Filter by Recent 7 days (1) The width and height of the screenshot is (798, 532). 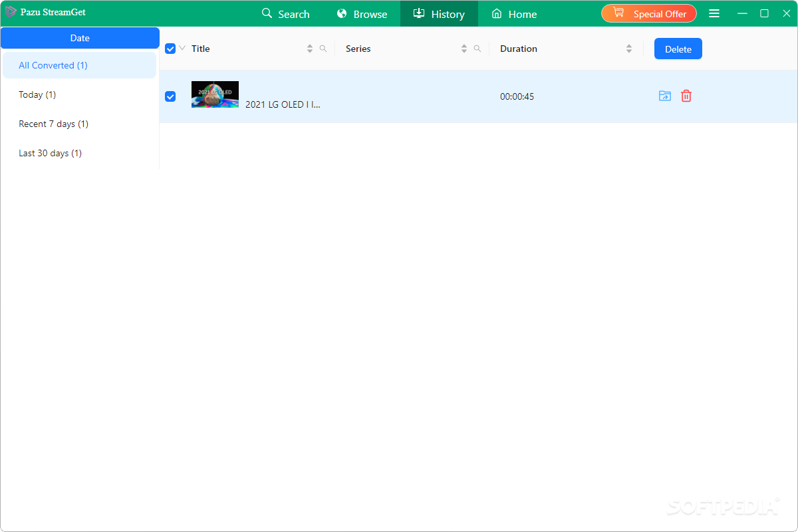tap(79, 124)
